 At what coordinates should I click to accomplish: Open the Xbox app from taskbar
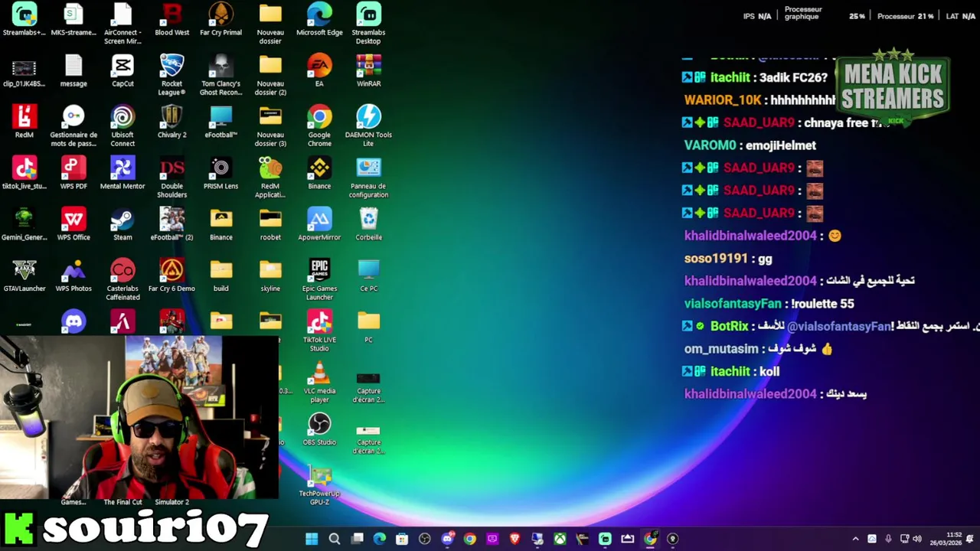pyautogui.click(x=560, y=539)
